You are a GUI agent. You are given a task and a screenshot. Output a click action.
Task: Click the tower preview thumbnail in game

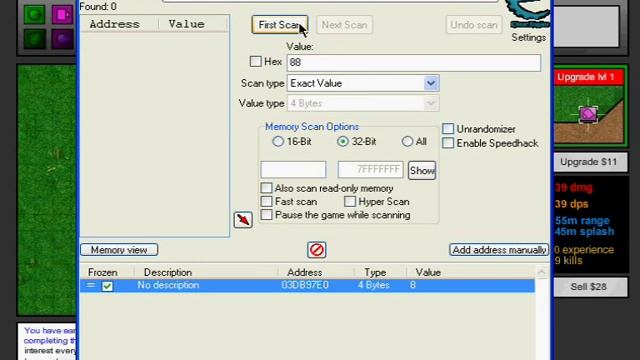tap(589, 114)
